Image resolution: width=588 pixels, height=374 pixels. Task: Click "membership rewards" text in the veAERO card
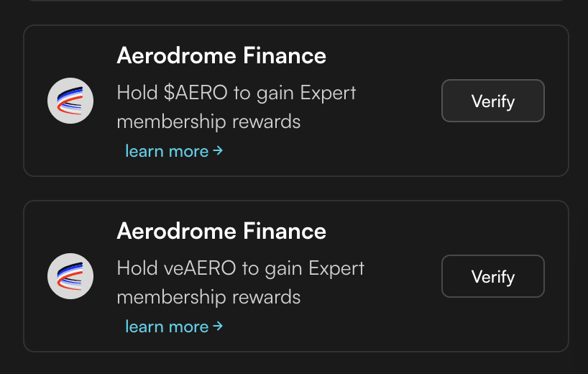pos(208,296)
